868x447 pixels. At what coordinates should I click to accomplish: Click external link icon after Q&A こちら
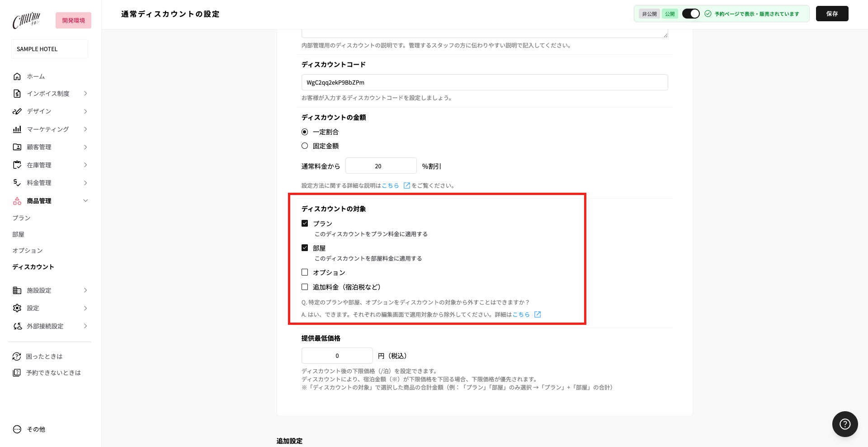(538, 314)
